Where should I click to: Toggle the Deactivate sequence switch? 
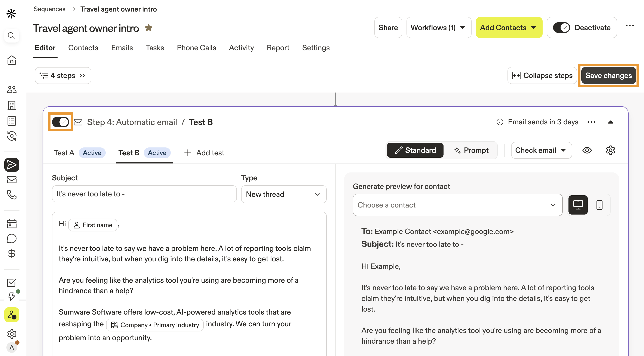(x=561, y=28)
